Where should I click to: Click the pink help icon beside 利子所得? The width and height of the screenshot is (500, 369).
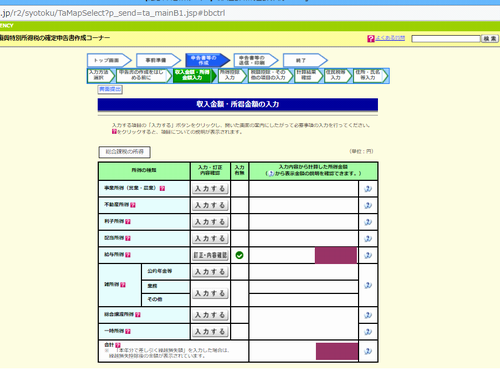pyautogui.click(x=128, y=222)
